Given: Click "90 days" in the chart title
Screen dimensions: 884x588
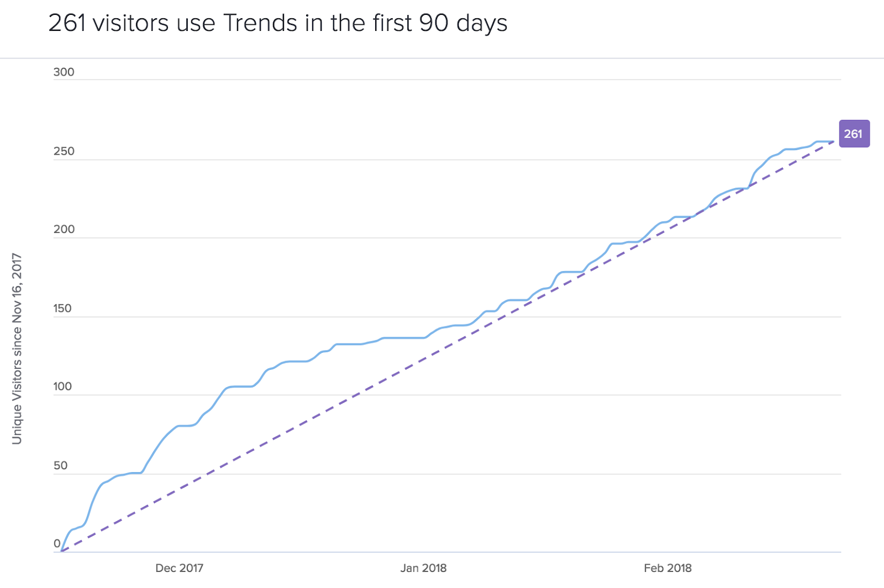Looking at the screenshot, I should point(463,23).
